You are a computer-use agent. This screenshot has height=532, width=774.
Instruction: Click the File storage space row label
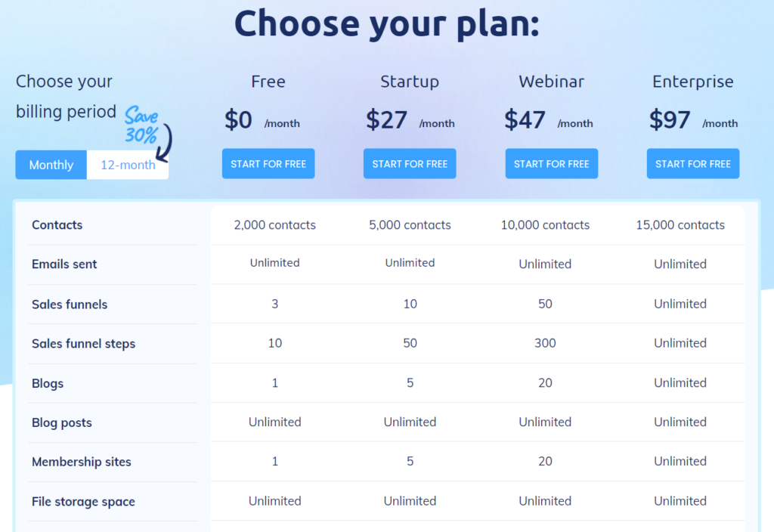tap(83, 501)
